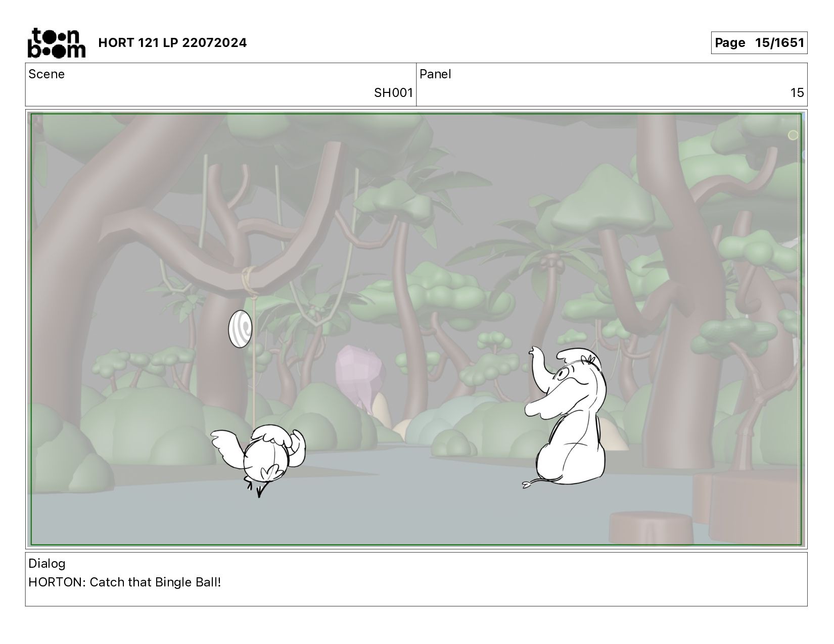
Task: Click the 'Page 15/1651' box
Action: pyautogui.click(x=759, y=43)
